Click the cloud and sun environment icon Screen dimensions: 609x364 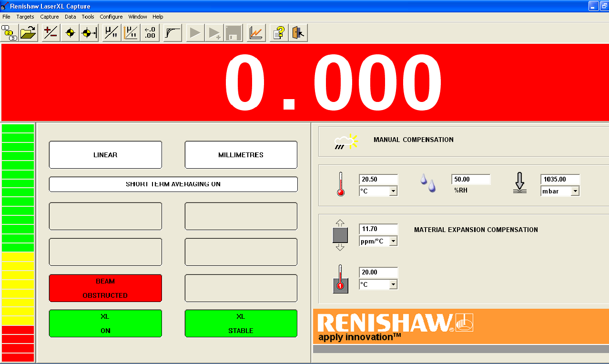click(x=346, y=142)
